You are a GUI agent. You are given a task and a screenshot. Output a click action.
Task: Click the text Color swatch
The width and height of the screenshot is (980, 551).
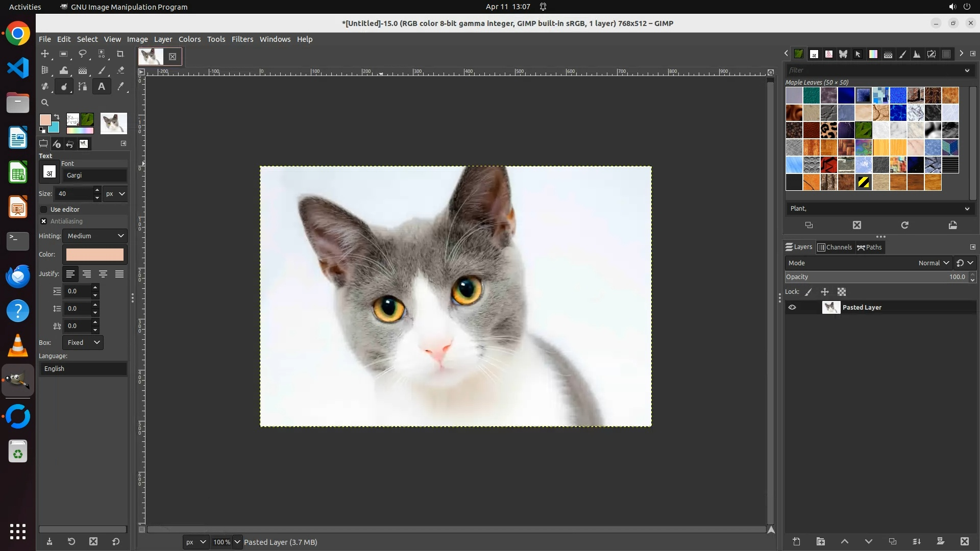[x=95, y=254]
